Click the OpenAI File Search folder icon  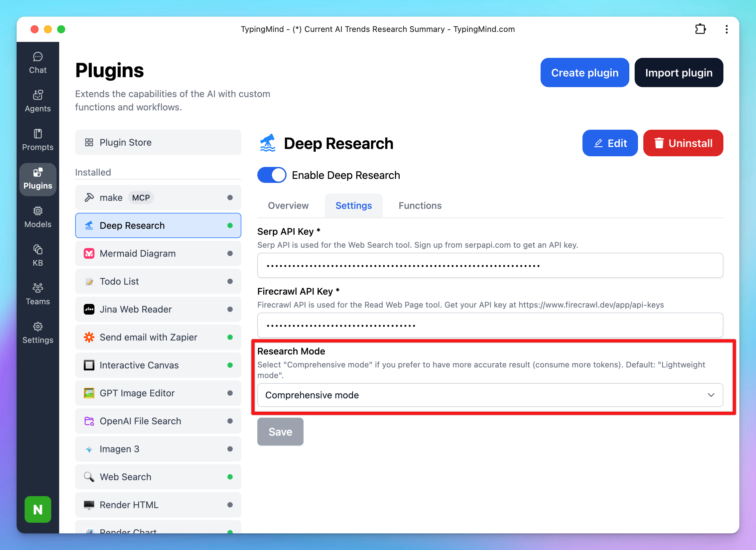coord(89,421)
